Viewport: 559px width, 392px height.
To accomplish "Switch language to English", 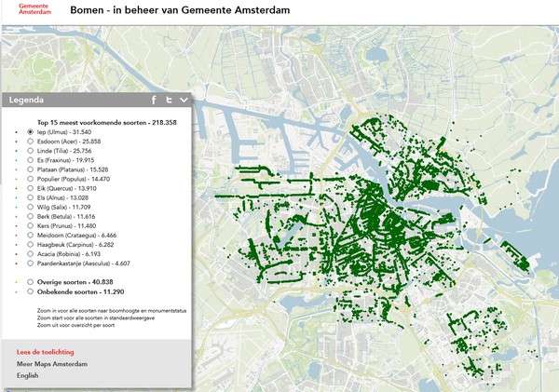I will [x=28, y=375].
